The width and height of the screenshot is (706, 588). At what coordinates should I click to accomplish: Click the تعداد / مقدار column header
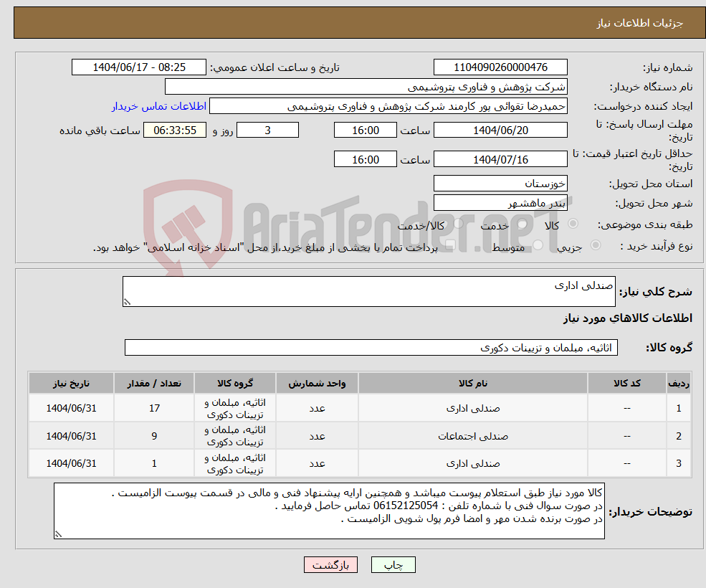[154, 383]
